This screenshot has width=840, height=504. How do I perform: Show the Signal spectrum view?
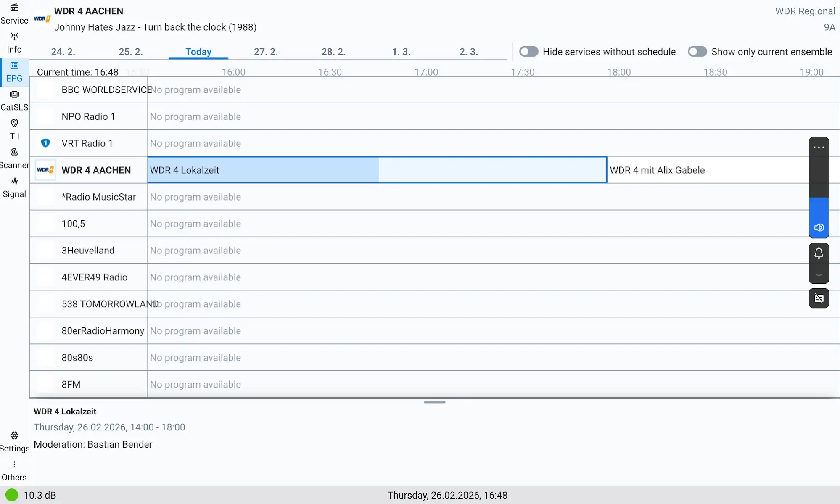pyautogui.click(x=14, y=187)
